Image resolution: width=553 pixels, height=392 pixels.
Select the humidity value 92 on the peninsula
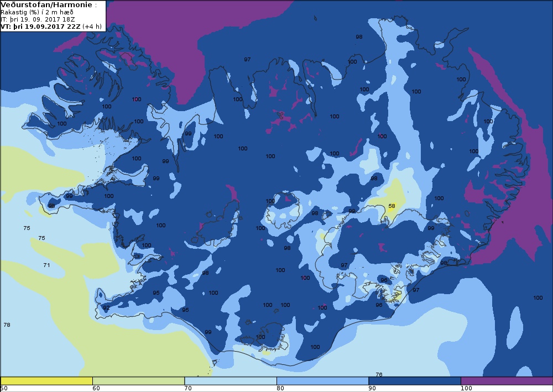106,308
